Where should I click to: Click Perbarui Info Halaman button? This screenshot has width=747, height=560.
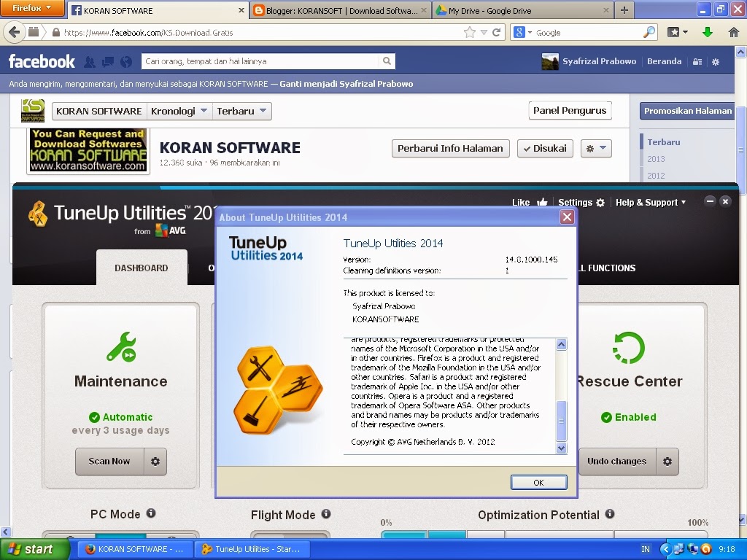[450, 148]
